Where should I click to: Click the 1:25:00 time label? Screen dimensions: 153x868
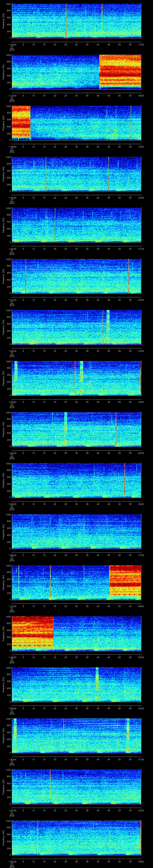[x=12, y=504]
